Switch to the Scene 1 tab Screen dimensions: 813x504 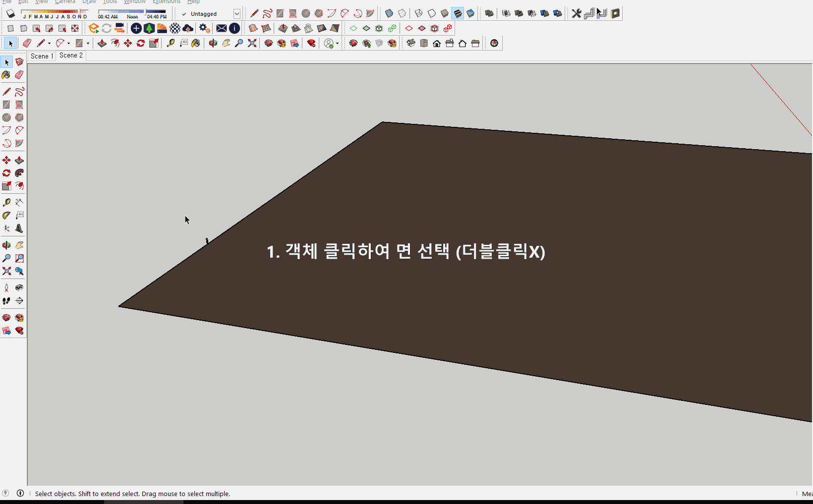(42, 56)
